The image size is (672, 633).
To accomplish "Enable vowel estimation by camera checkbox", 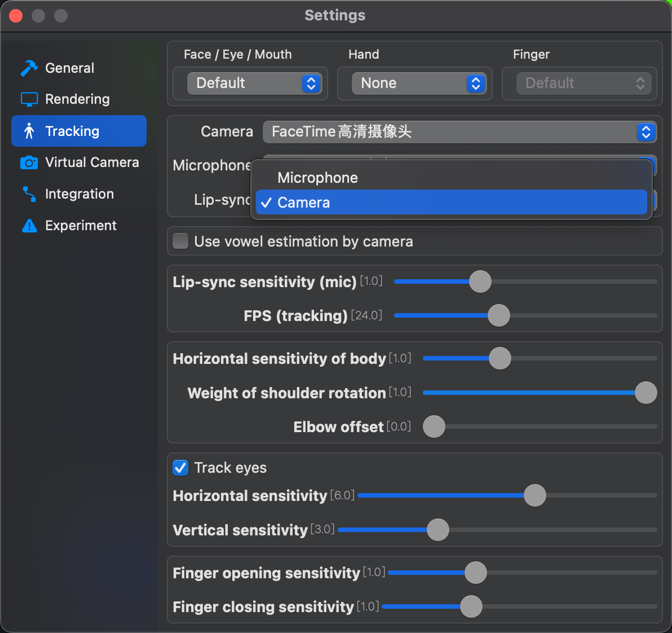I will (180, 241).
